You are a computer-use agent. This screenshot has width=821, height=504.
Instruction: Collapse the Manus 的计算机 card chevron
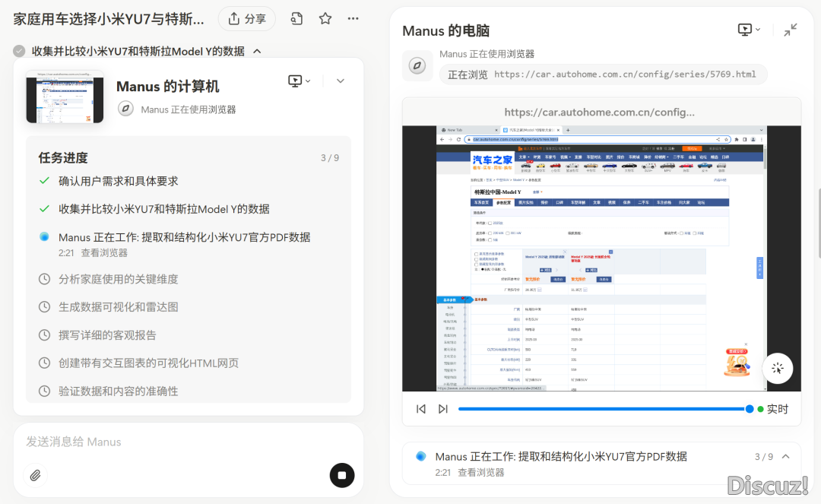[x=341, y=81]
